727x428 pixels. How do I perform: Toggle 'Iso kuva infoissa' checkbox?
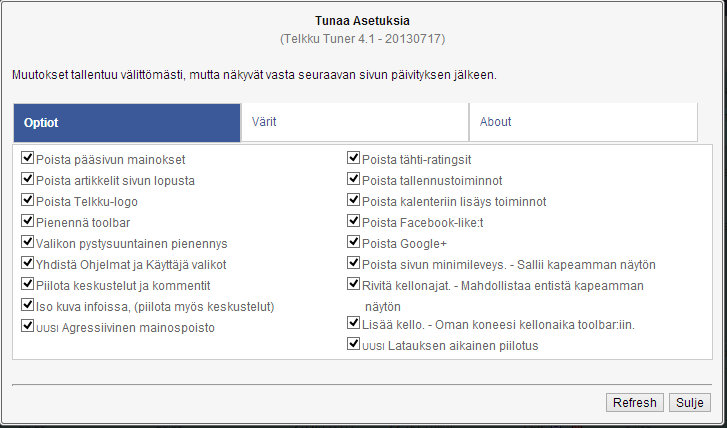tap(27, 305)
